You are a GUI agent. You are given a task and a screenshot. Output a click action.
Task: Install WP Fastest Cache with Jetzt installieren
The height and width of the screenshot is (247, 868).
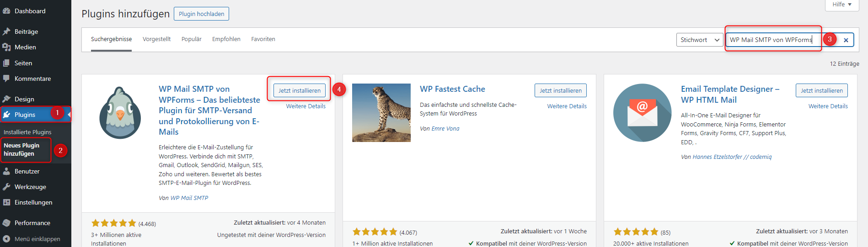click(561, 90)
